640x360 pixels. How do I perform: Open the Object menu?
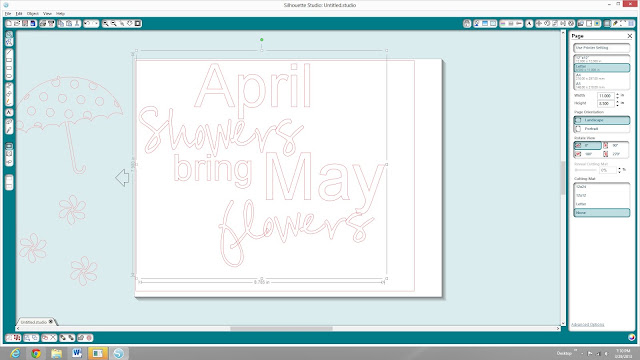[x=33, y=13]
